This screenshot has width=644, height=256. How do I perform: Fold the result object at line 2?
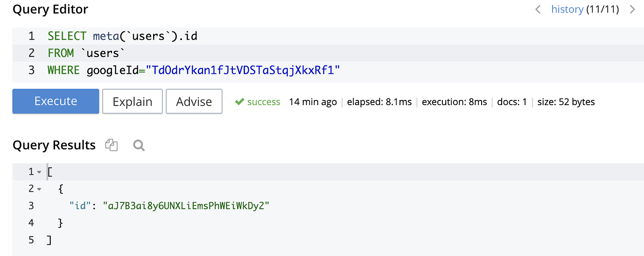[x=39, y=189]
